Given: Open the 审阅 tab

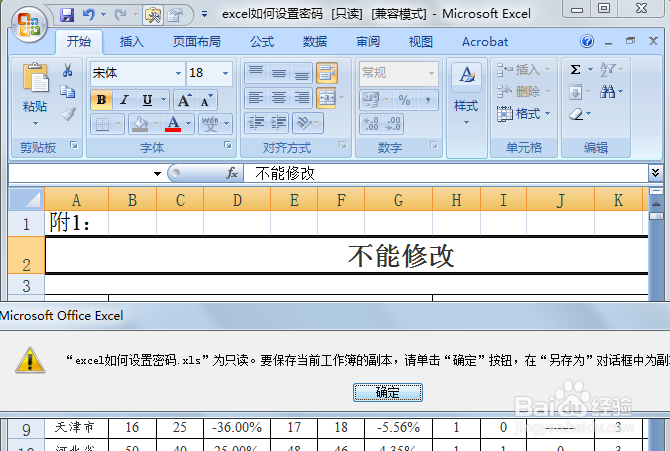Looking at the screenshot, I should pyautogui.click(x=368, y=41).
